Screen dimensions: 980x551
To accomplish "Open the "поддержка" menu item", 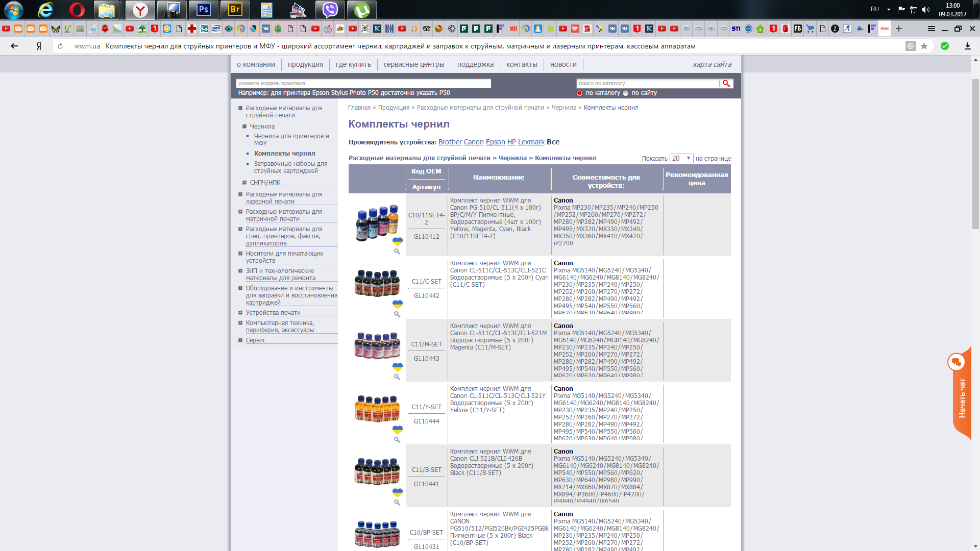I will (x=475, y=64).
